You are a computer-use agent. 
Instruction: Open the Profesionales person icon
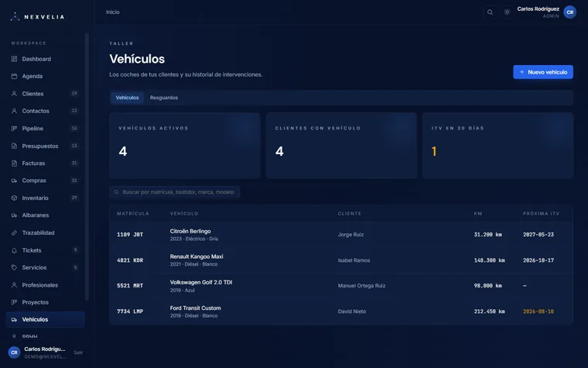[x=14, y=285]
